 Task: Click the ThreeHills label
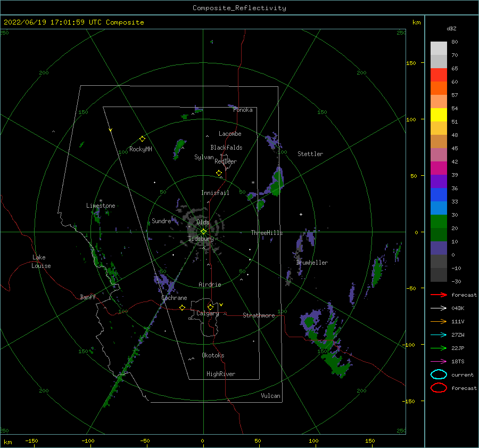pyautogui.click(x=267, y=233)
